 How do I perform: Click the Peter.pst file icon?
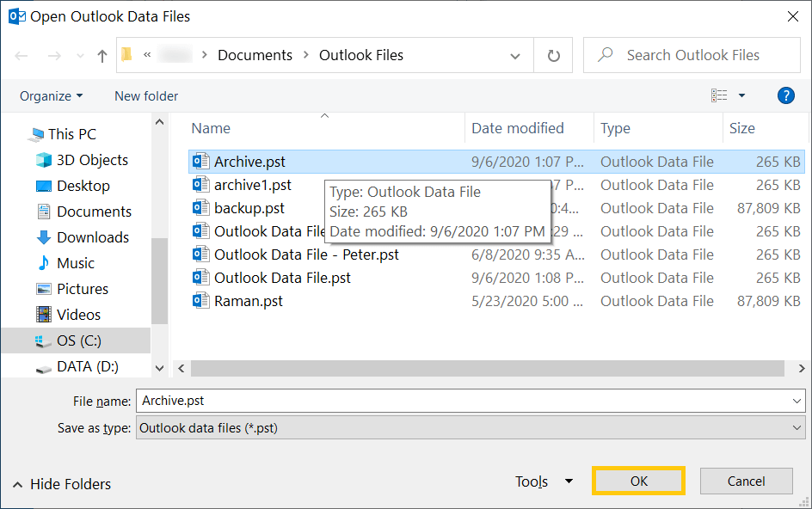[201, 254]
